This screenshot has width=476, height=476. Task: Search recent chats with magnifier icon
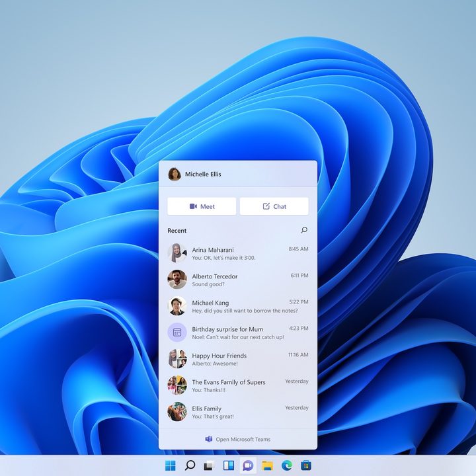[304, 230]
